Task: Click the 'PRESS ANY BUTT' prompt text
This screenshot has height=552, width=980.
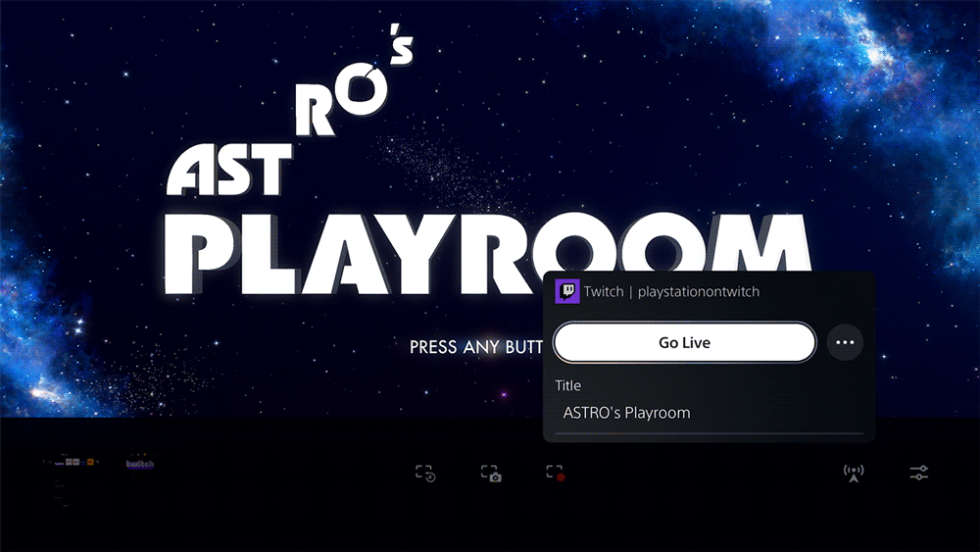Action: pos(476,347)
